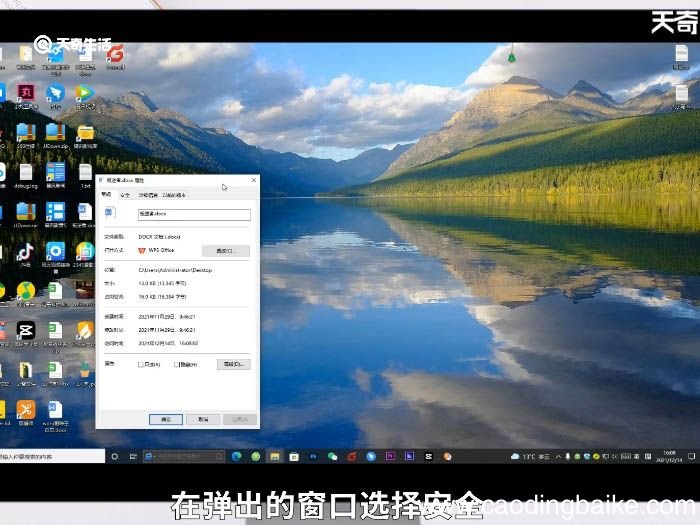
Task: Open the taskbar clock and date
Action: (x=669, y=456)
